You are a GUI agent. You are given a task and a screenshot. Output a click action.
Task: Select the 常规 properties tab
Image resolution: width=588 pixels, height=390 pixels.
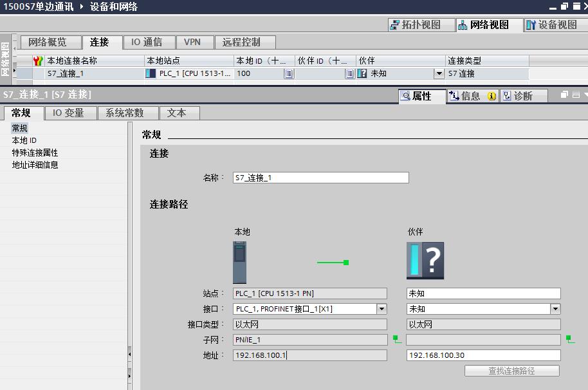tap(23, 113)
